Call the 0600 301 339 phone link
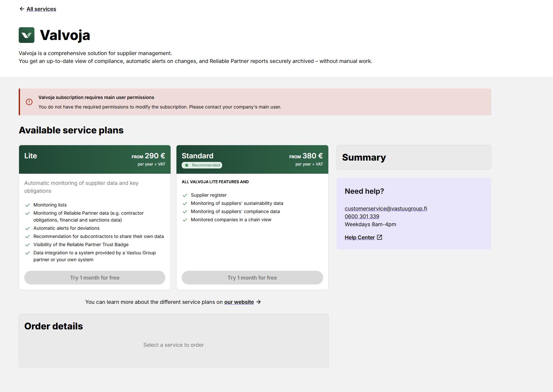 (x=362, y=216)
